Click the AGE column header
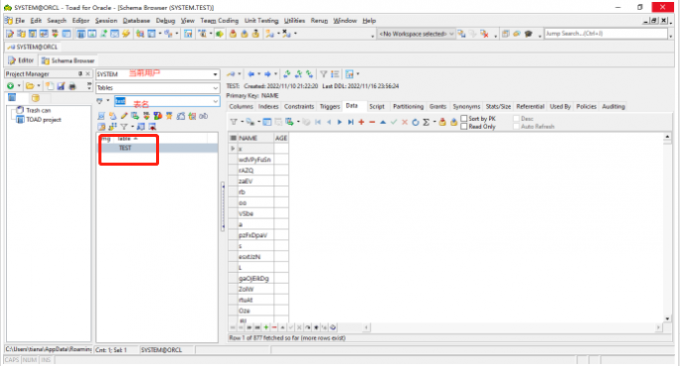680x366 pixels. pos(281,138)
